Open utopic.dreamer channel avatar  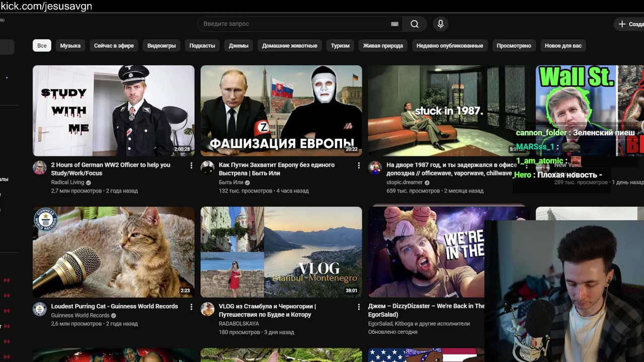[x=375, y=168]
